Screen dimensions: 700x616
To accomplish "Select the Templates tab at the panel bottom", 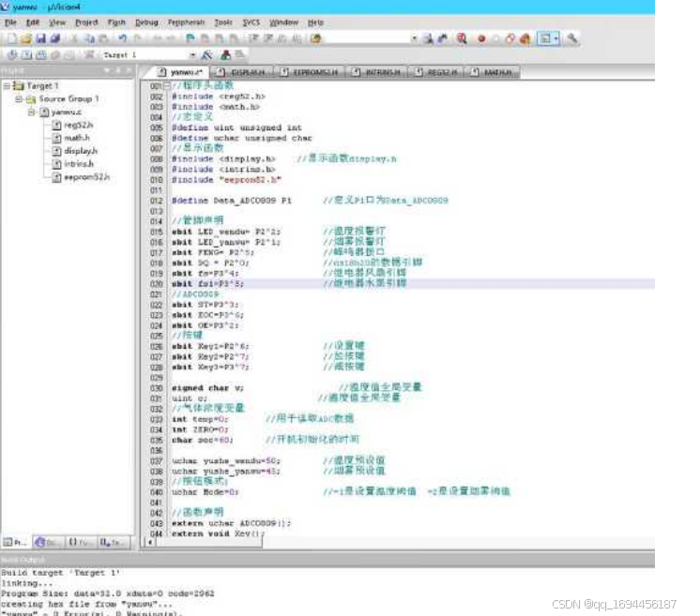I will point(113,542).
